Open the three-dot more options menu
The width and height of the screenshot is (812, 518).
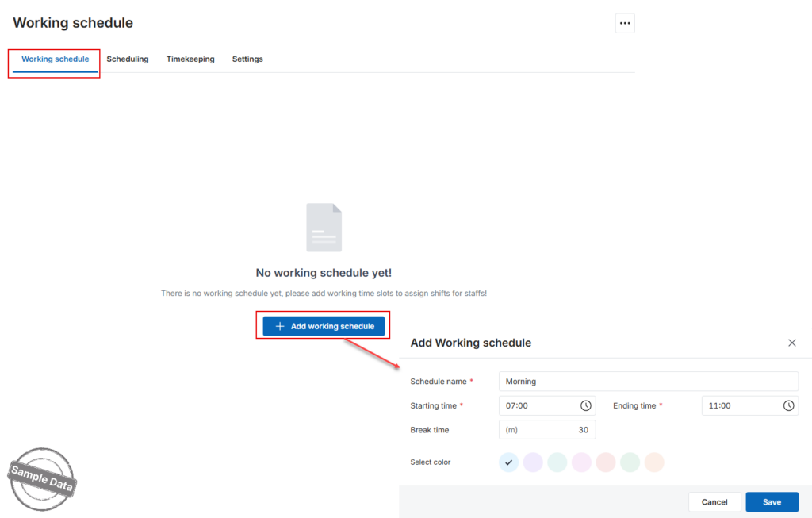pos(625,23)
